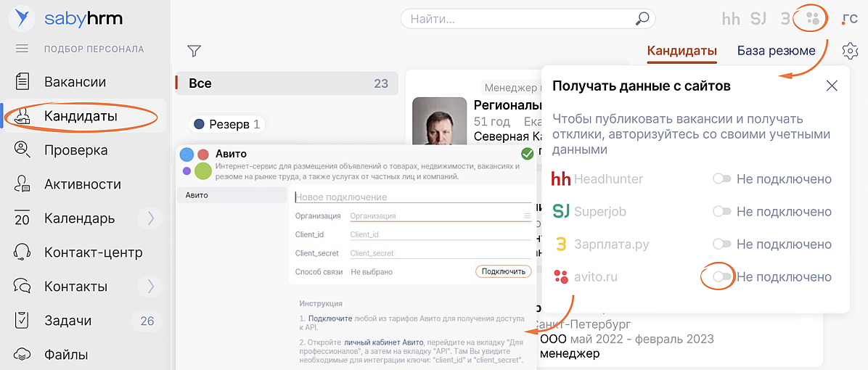Click the hh Headhunter icon in top bar
Screen dimensions: 868x370
(x=730, y=20)
